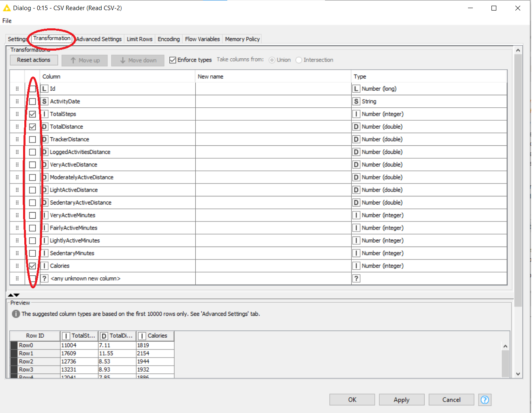Click the string type icon beside ActivityDate

(x=44, y=101)
